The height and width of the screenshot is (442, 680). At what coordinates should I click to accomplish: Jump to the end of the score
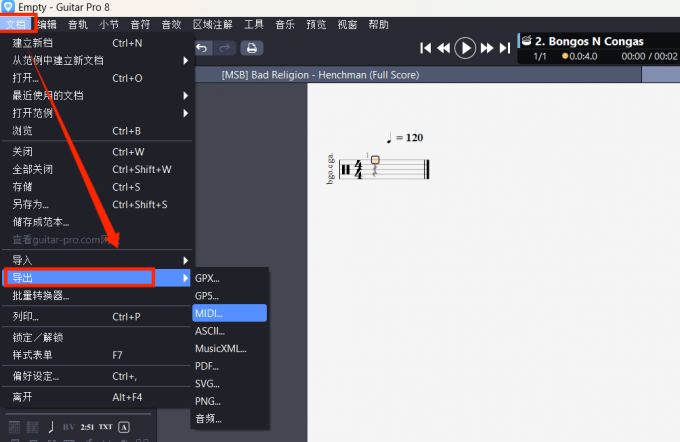coord(505,47)
